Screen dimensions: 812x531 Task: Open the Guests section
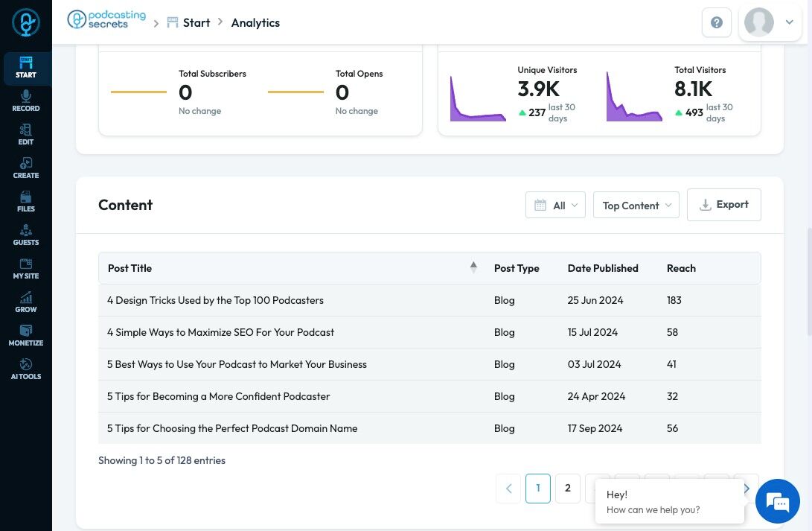pos(26,235)
